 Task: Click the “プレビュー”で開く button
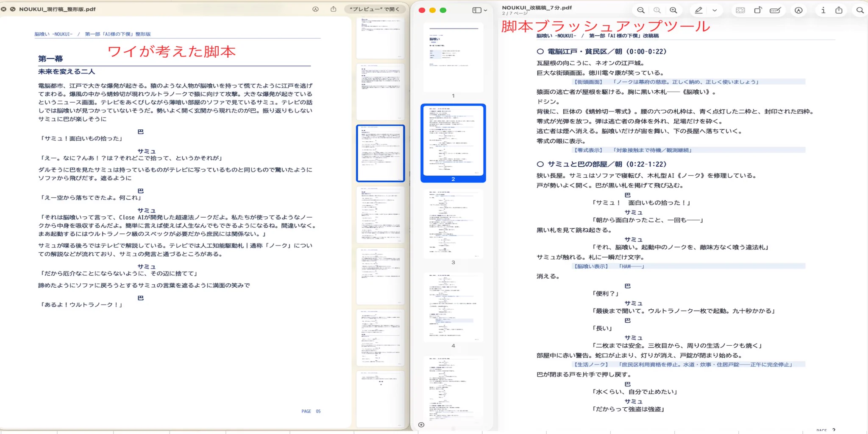374,9
